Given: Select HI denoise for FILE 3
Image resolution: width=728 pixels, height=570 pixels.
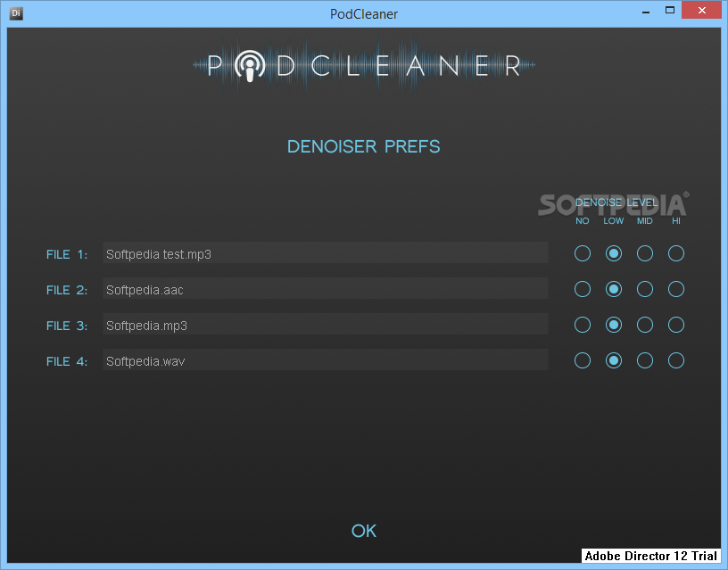Looking at the screenshot, I should 676,325.
